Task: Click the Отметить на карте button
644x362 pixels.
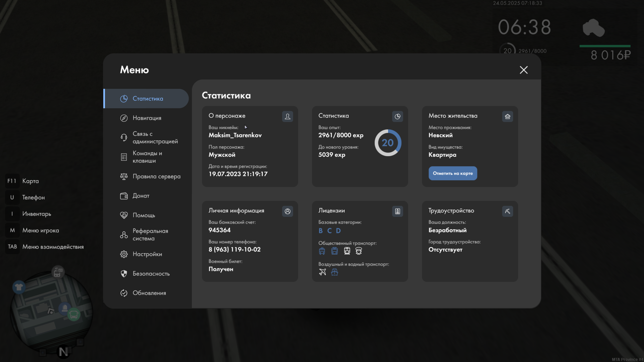Action: point(453,173)
